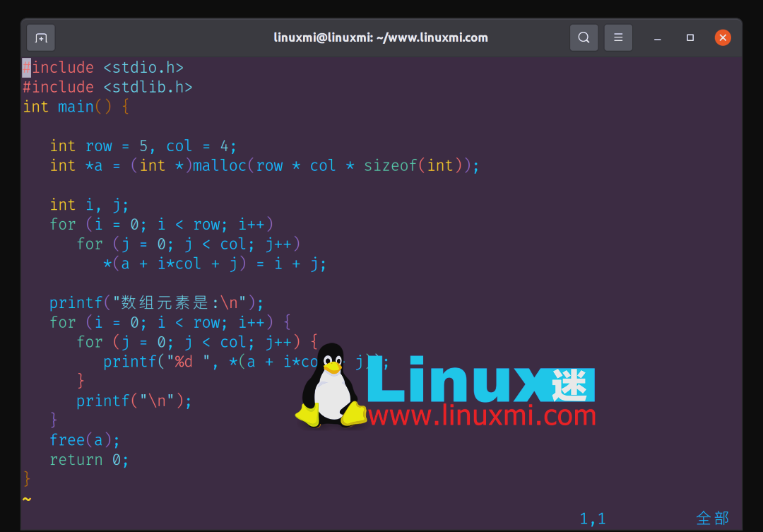The height and width of the screenshot is (532, 763).
Task: Click 'int row = 5, col = 4;' line
Action: 143,146
